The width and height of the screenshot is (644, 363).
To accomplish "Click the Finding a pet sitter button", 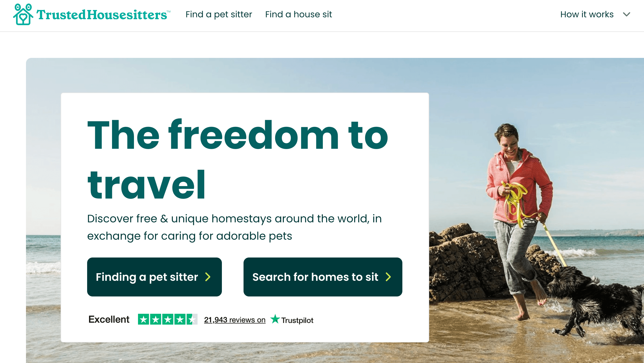I will [x=155, y=277].
